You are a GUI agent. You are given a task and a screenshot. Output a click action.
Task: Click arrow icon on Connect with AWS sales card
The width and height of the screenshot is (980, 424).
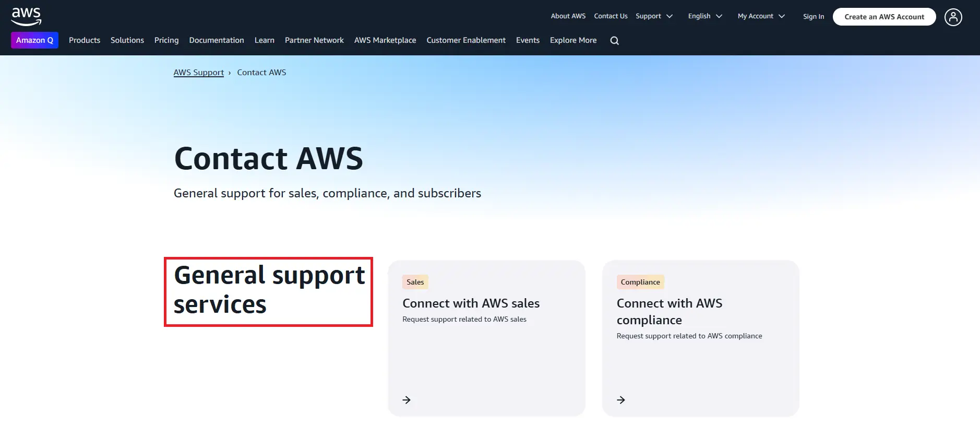pyautogui.click(x=407, y=400)
